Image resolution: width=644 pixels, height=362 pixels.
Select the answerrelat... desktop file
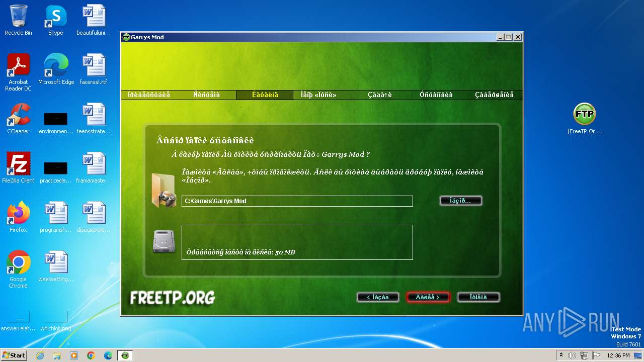click(x=18, y=322)
